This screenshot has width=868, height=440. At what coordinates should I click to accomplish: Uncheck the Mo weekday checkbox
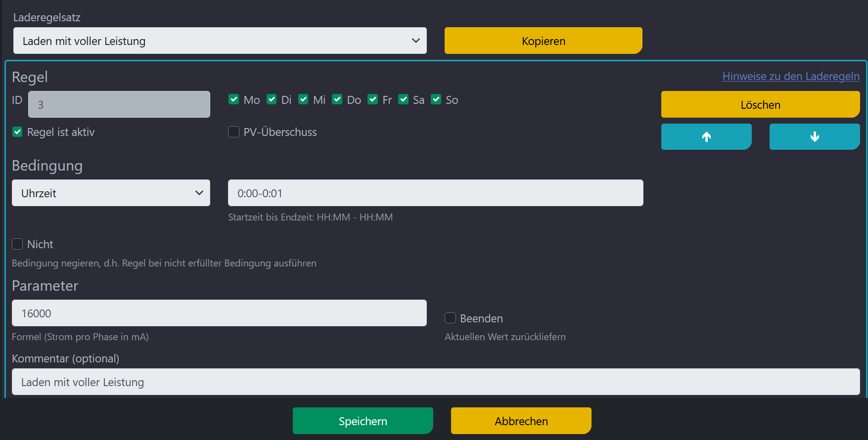(x=234, y=99)
